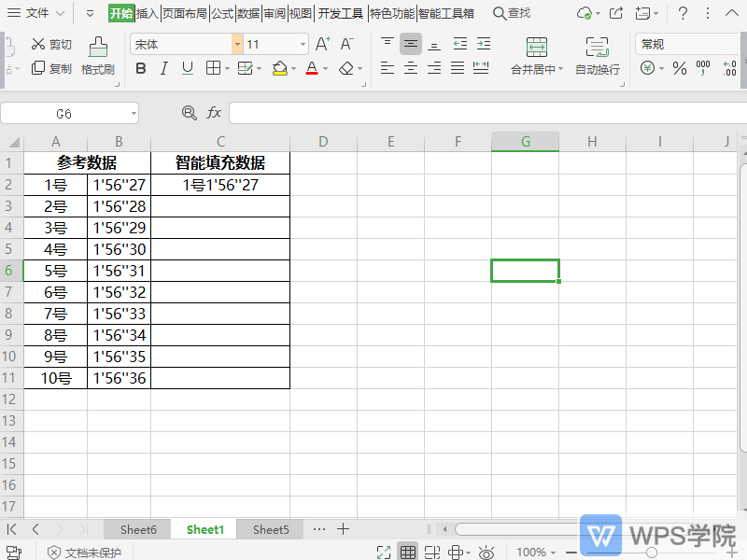747x560 pixels.
Task: Toggle bold formatting
Action: tap(141, 68)
